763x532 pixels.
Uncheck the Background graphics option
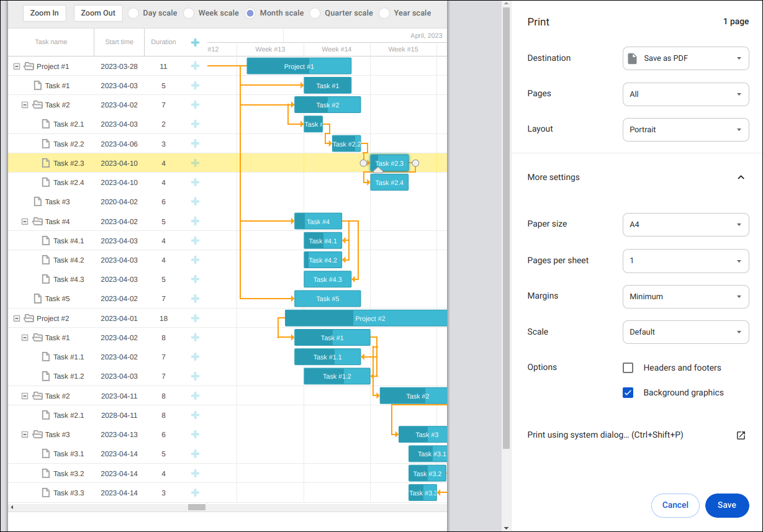tap(628, 392)
